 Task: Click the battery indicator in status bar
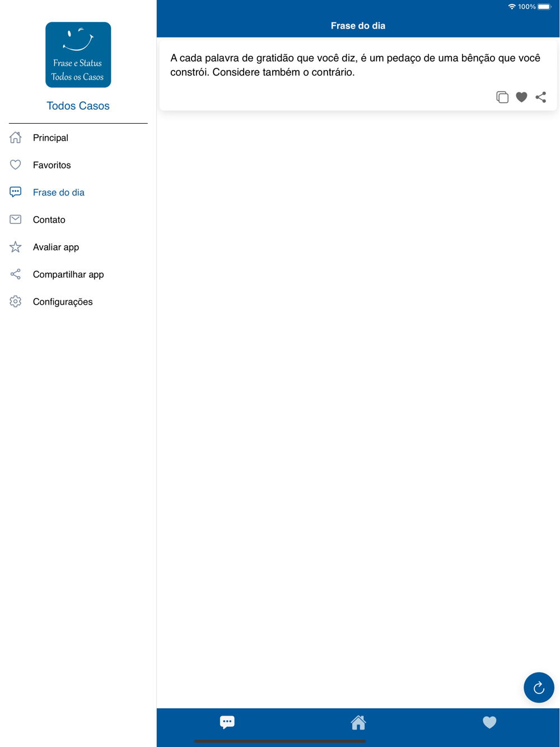coord(544,7)
